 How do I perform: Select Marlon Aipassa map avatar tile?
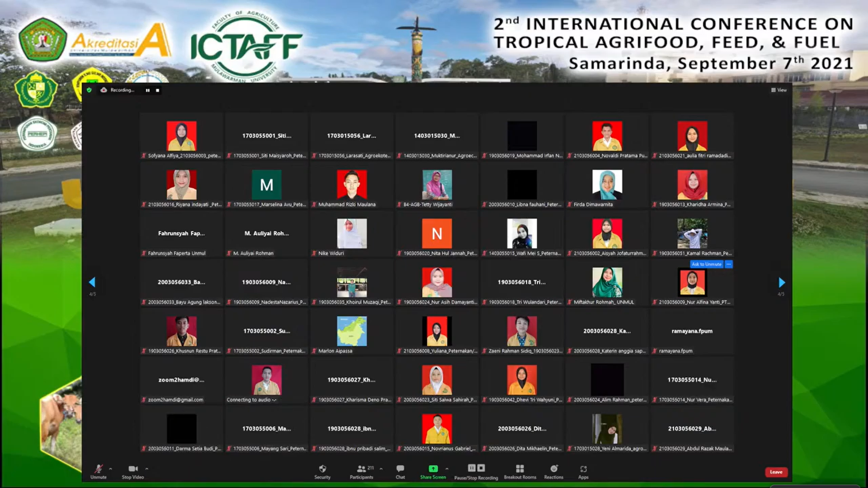click(352, 331)
